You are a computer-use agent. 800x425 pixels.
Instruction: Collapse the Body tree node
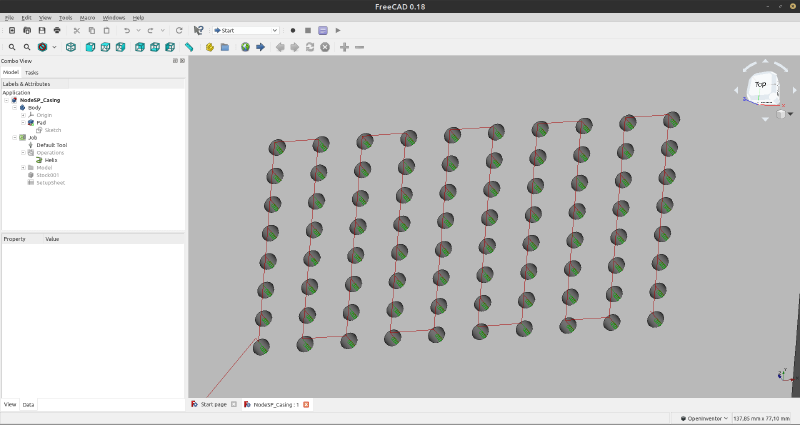(15, 108)
